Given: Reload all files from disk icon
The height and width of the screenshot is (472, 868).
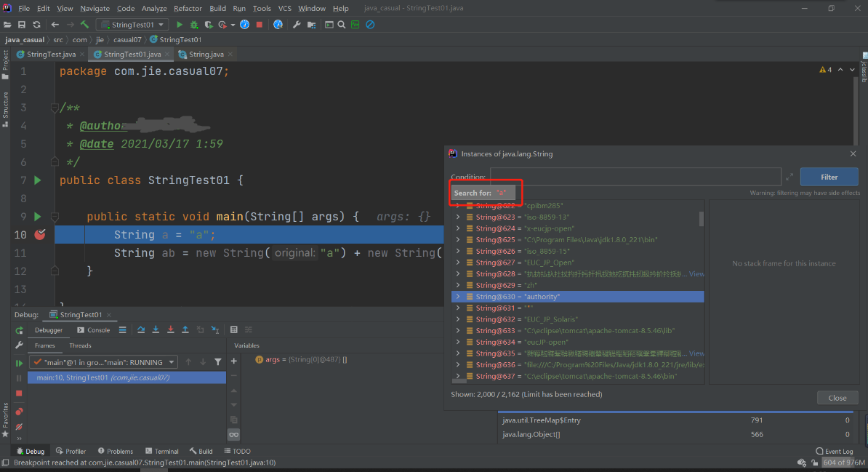Looking at the screenshot, I should pos(36,25).
